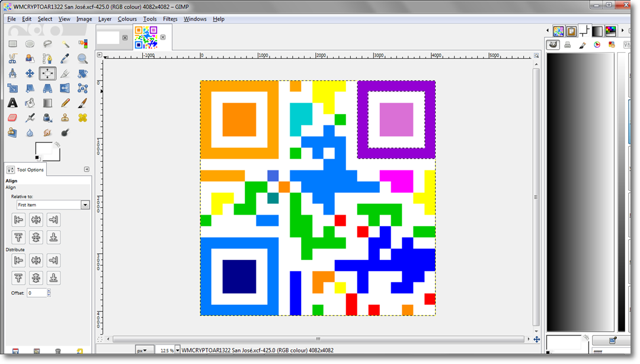This screenshot has width=640, height=364.
Task: Open the px unit dropdown in status bar
Action: click(145, 350)
